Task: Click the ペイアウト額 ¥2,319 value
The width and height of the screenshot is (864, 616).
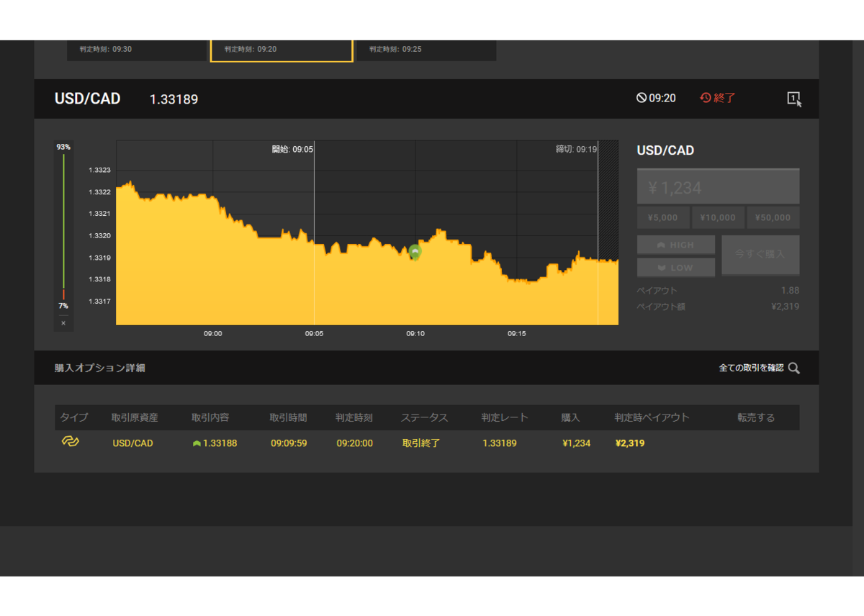Action: pyautogui.click(x=785, y=307)
